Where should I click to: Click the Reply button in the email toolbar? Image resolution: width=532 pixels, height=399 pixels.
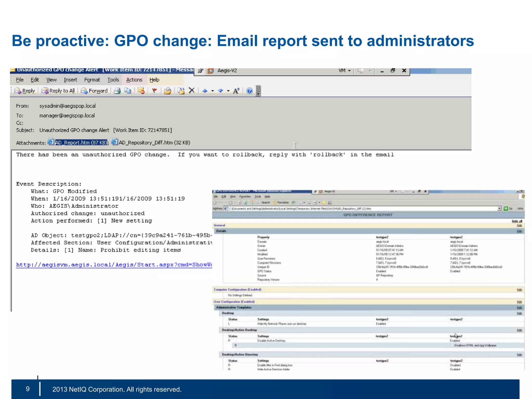(24, 91)
